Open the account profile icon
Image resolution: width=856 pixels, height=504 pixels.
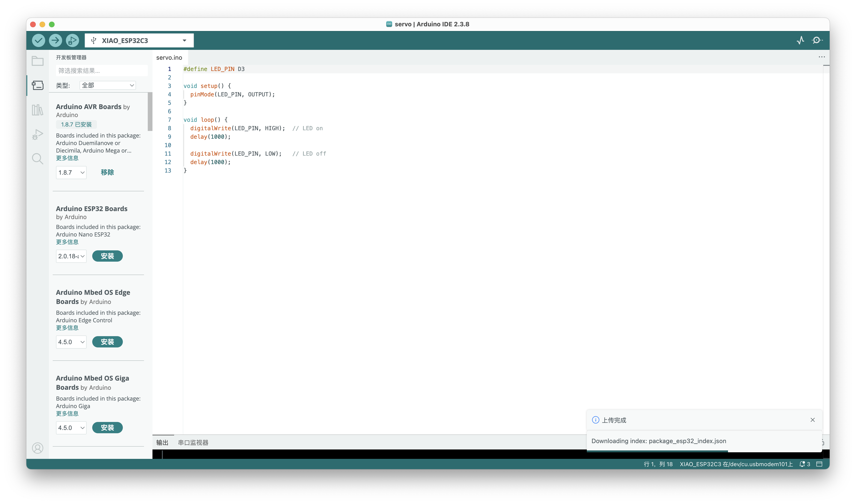(x=37, y=448)
